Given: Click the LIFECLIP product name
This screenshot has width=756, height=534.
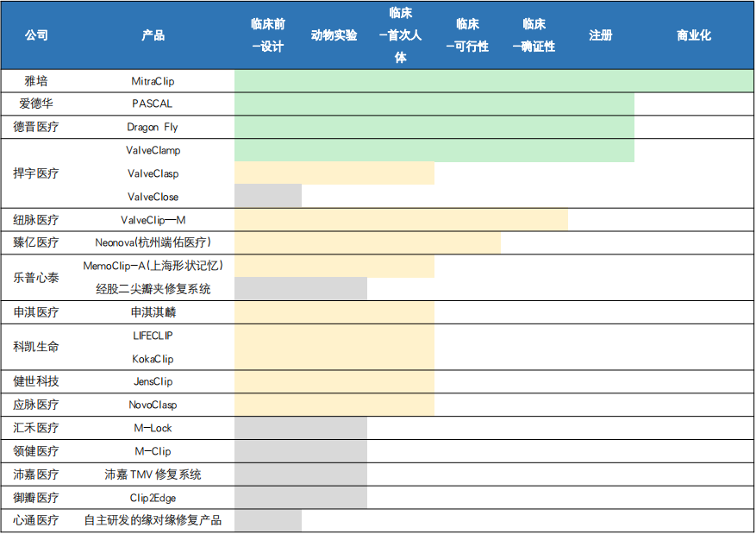Looking at the screenshot, I should click(x=153, y=336).
